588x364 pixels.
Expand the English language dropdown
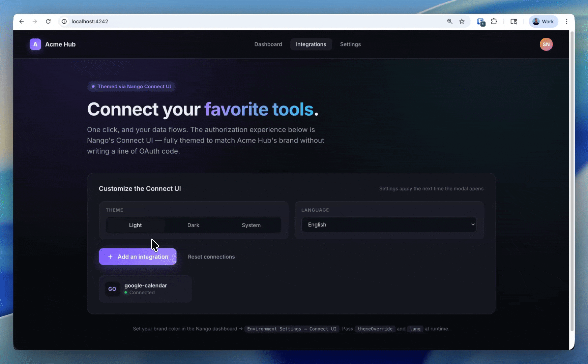click(x=389, y=225)
